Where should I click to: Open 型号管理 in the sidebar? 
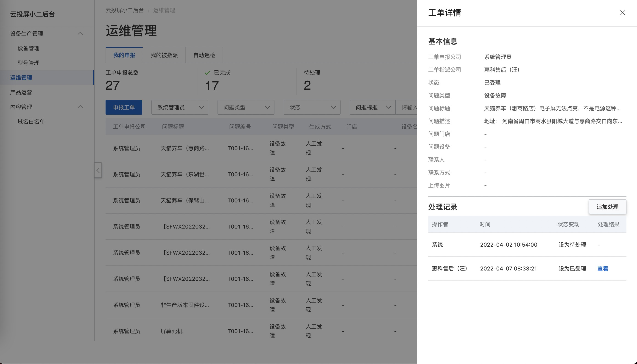pos(28,63)
